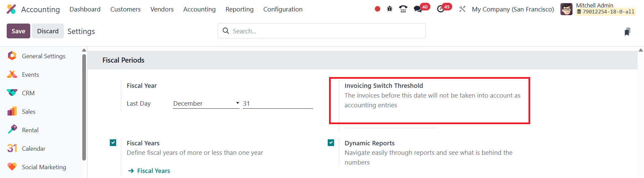Image resolution: width=644 pixels, height=178 pixels.
Task: Click the red recording dot icon
Action: (377, 9)
